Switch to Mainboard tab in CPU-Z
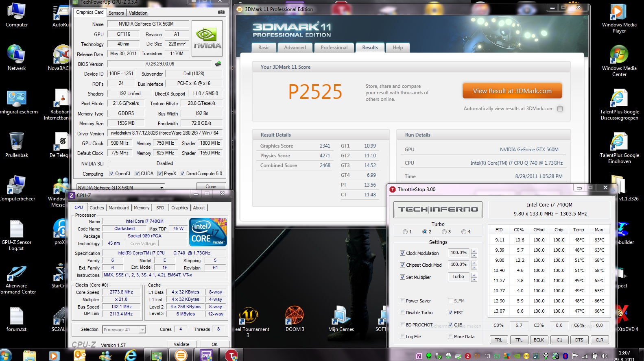 [119, 208]
